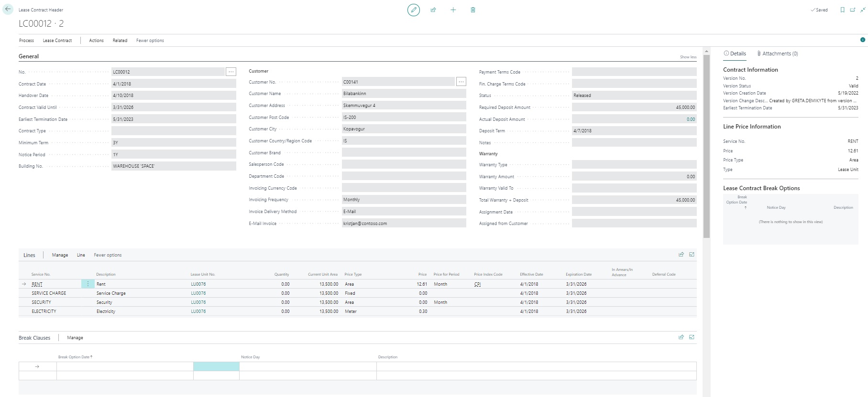
Task: Click the main page vertical scrollbar
Action: coord(706,146)
